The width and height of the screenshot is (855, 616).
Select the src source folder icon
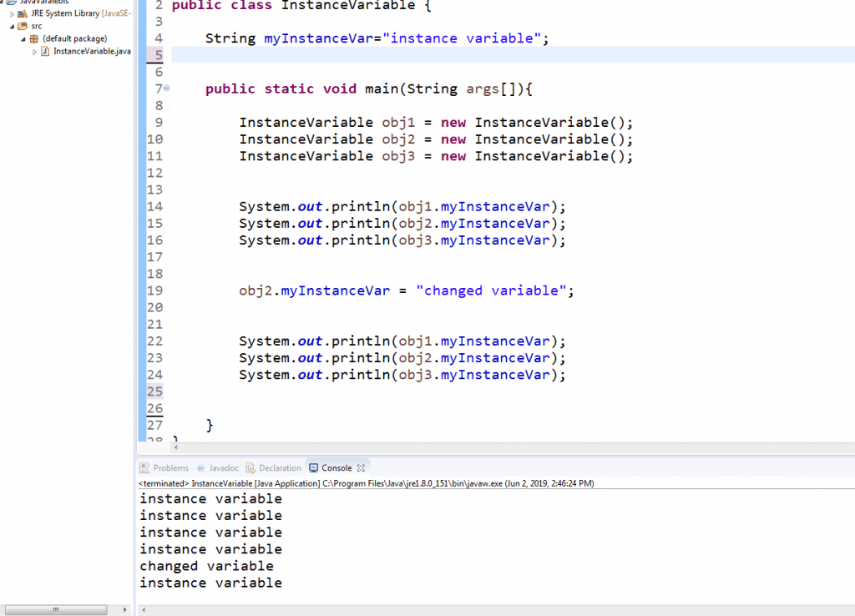pyautogui.click(x=23, y=26)
